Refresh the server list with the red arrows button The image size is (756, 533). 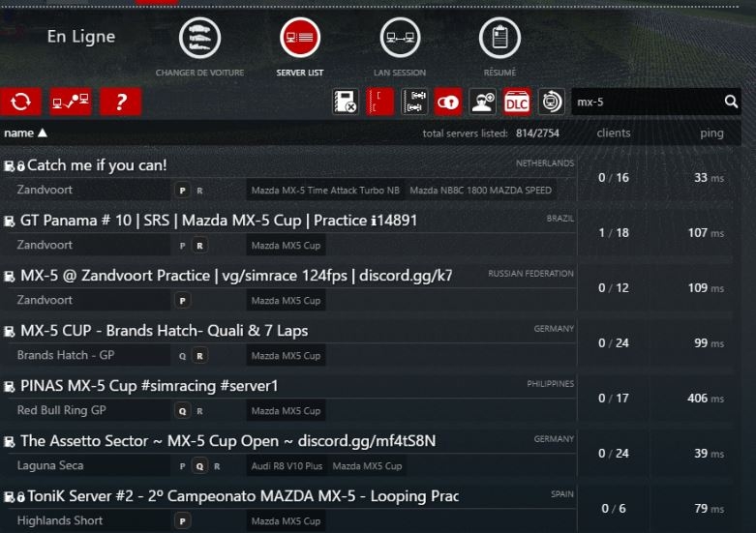coord(20,102)
